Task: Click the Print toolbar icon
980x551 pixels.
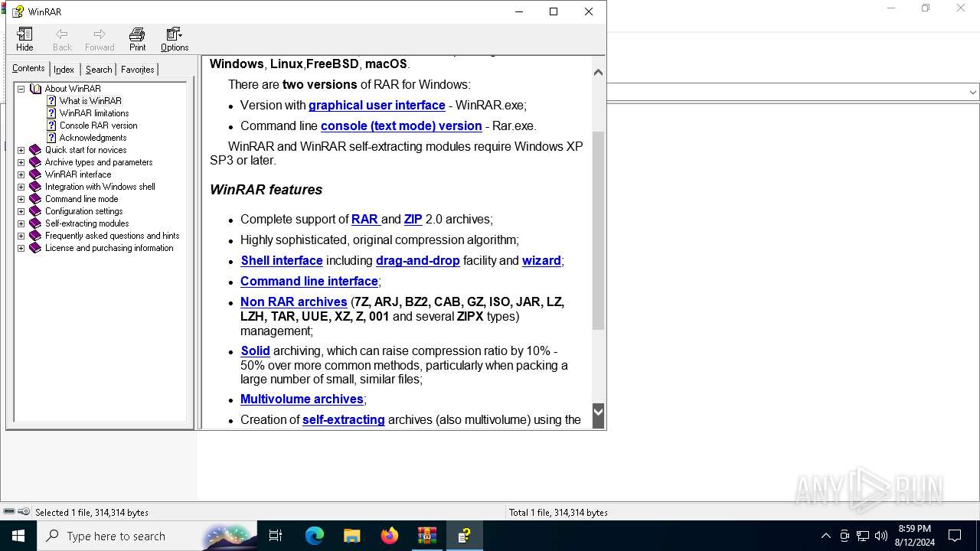Action: (137, 34)
